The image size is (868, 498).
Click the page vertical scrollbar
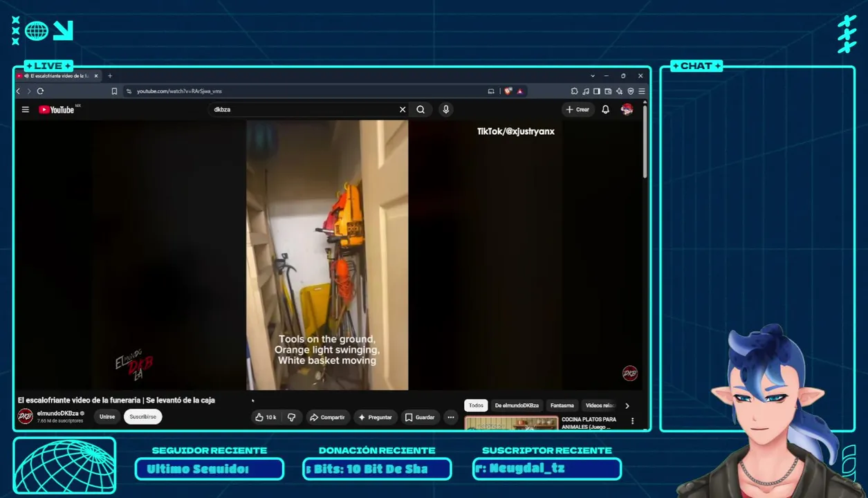645,142
